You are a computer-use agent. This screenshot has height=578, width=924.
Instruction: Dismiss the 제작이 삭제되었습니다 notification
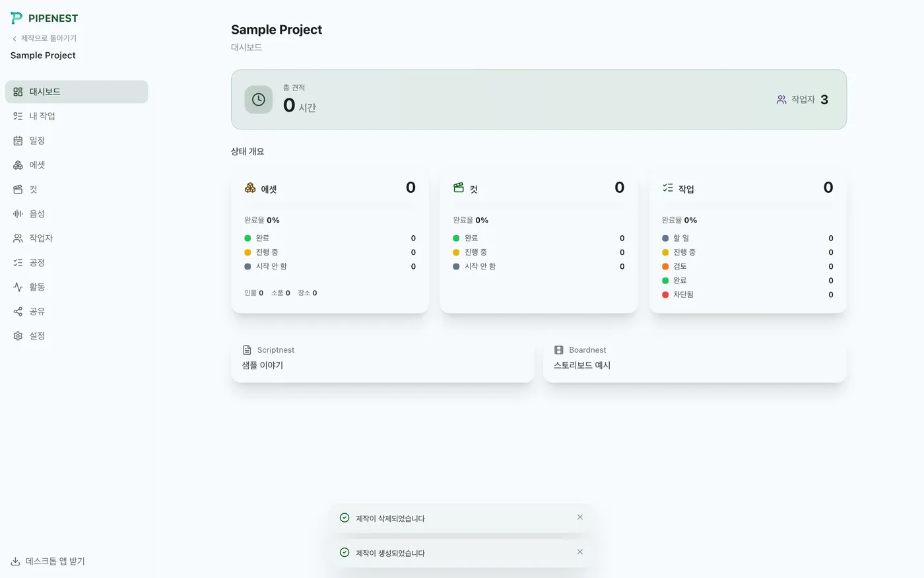point(580,517)
